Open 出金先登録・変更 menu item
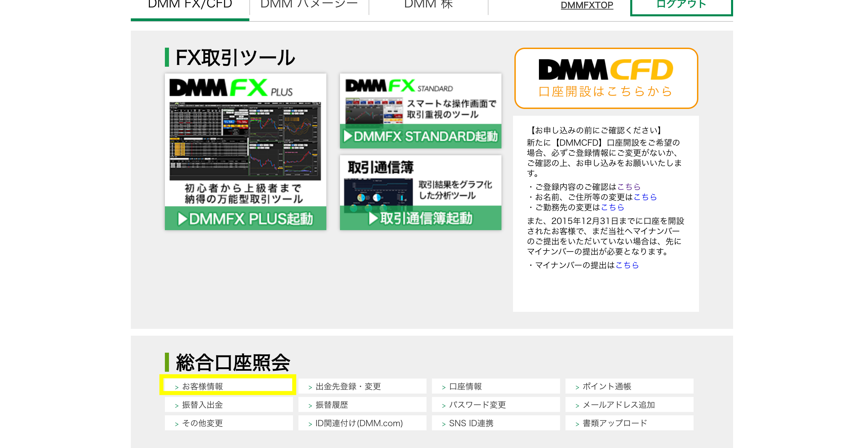 pyautogui.click(x=362, y=386)
